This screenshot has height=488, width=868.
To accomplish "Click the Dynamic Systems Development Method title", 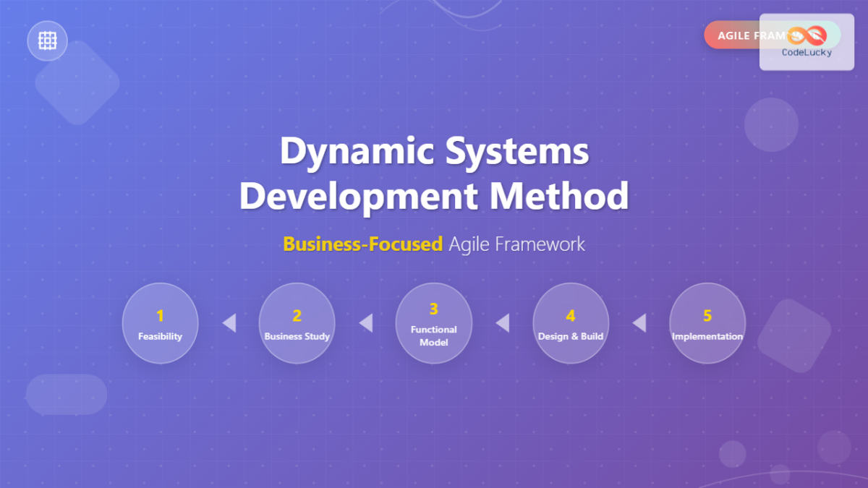I will [434, 174].
